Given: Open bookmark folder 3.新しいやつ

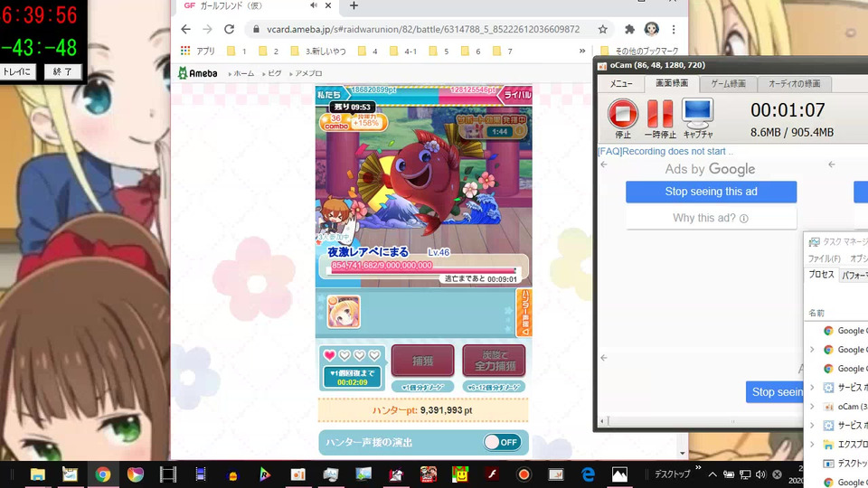Looking at the screenshot, I should (319, 51).
